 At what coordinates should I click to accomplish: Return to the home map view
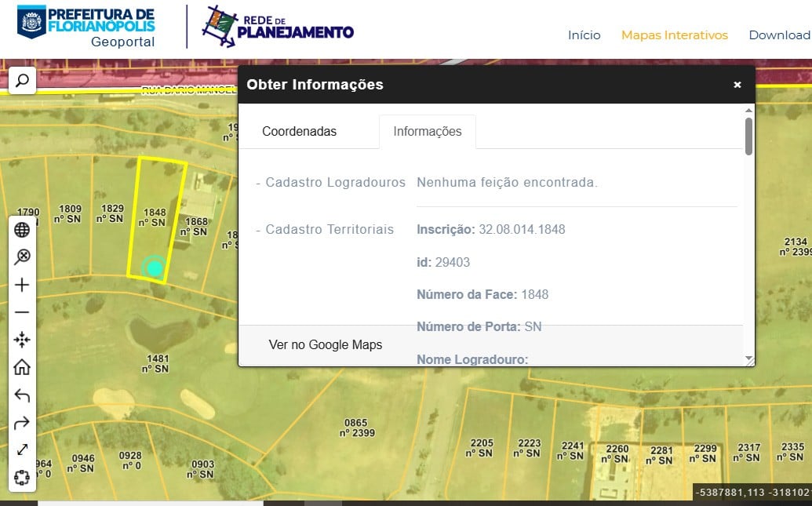(x=22, y=367)
